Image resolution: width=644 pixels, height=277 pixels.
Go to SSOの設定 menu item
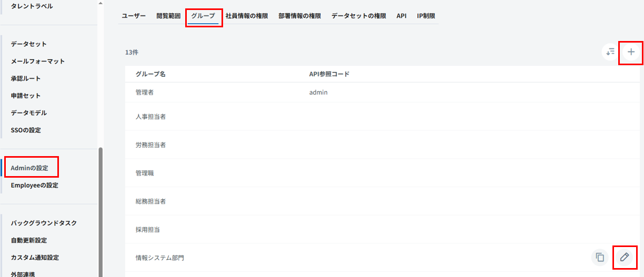pyautogui.click(x=26, y=130)
